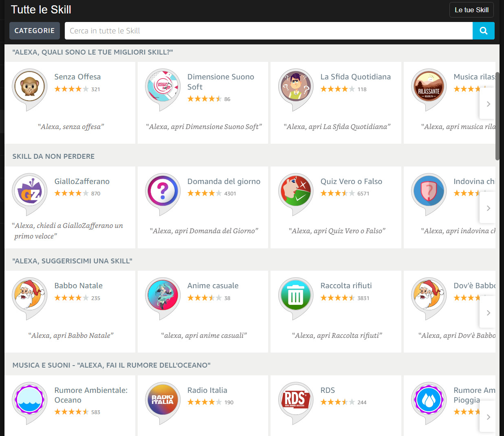
Task: Click "alexa, apri anime casuali" phrase
Action: 204,335
